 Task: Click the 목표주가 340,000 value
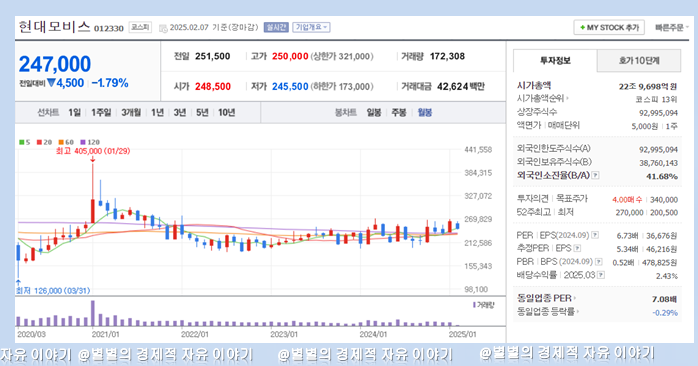coord(664,200)
